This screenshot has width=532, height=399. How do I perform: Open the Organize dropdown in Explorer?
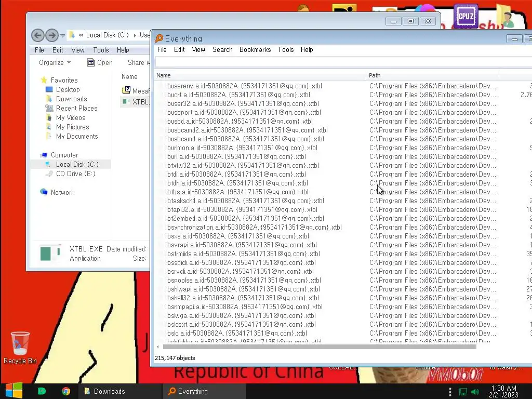[55, 62]
